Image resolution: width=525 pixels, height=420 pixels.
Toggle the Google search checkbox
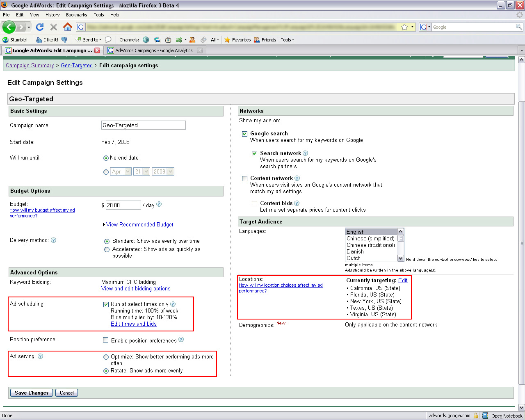pyautogui.click(x=244, y=134)
